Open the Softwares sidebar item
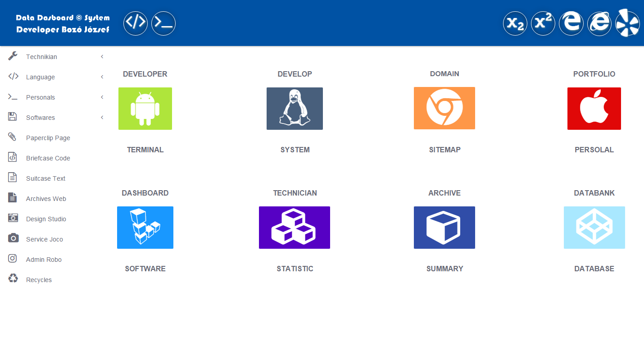Screen dimensions: 644x356 click(x=41, y=118)
